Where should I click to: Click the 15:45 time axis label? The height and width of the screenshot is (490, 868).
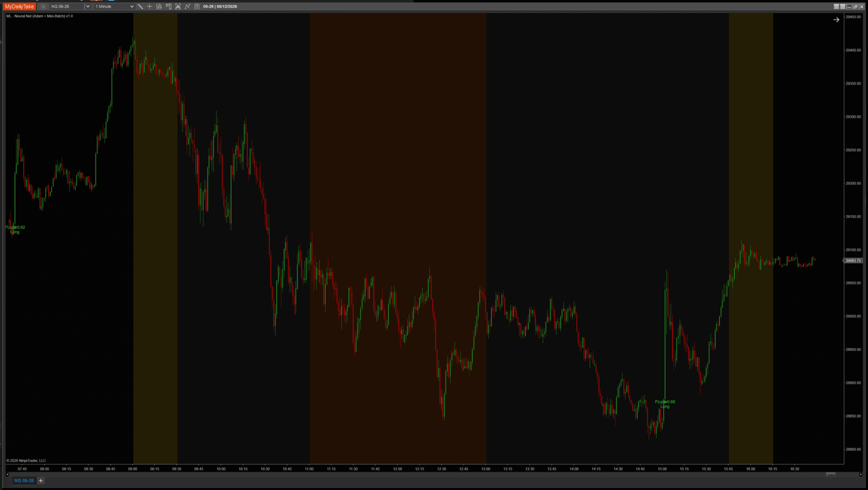point(728,469)
